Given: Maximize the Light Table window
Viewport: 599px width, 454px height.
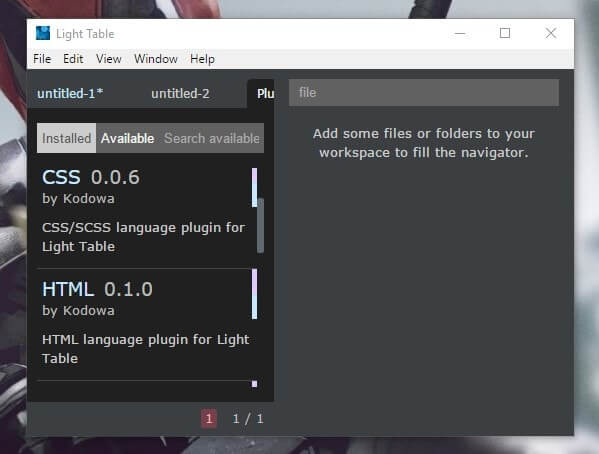Looking at the screenshot, I should 505,33.
